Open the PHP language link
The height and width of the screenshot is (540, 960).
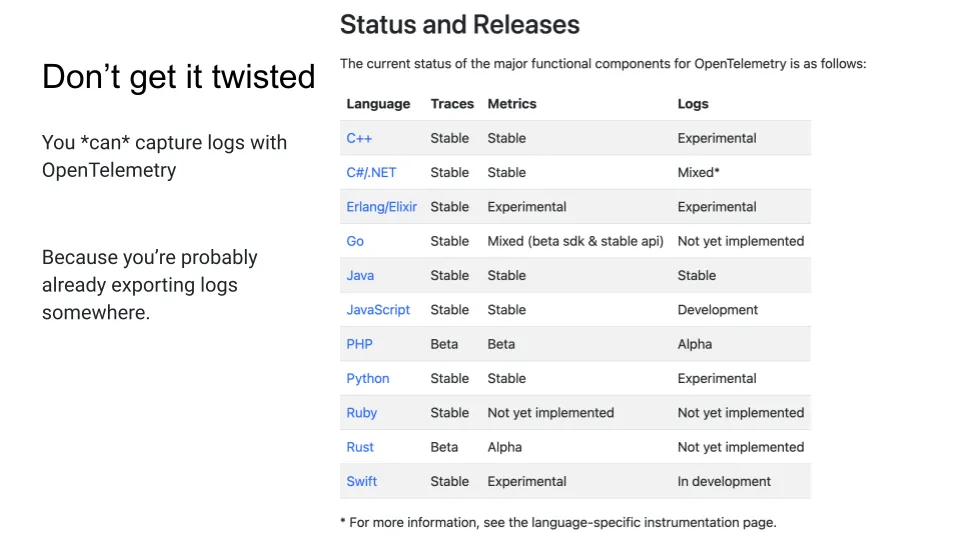click(x=359, y=344)
